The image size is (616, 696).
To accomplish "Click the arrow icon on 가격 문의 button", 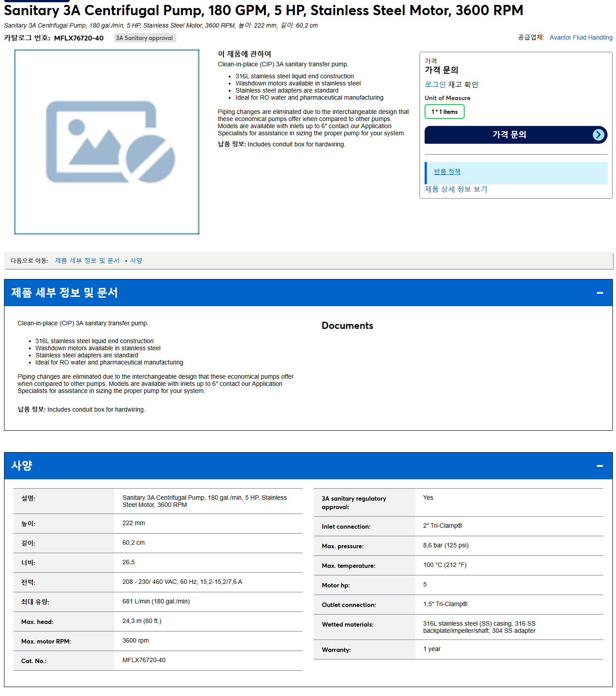I will tap(599, 135).
